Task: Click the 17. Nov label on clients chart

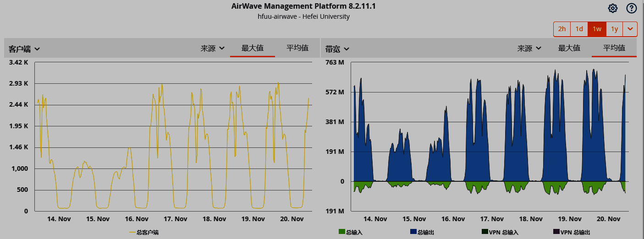Action: coord(175,219)
